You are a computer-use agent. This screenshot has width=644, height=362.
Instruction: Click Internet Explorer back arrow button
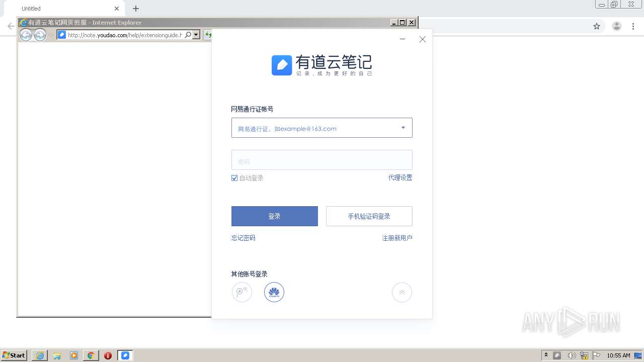(x=26, y=35)
